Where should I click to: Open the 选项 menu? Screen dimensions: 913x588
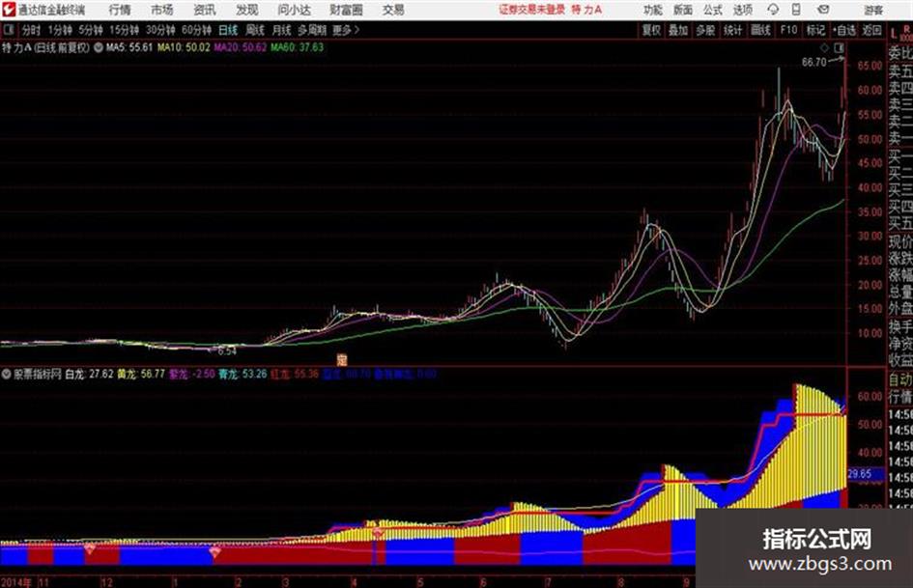coord(743,10)
